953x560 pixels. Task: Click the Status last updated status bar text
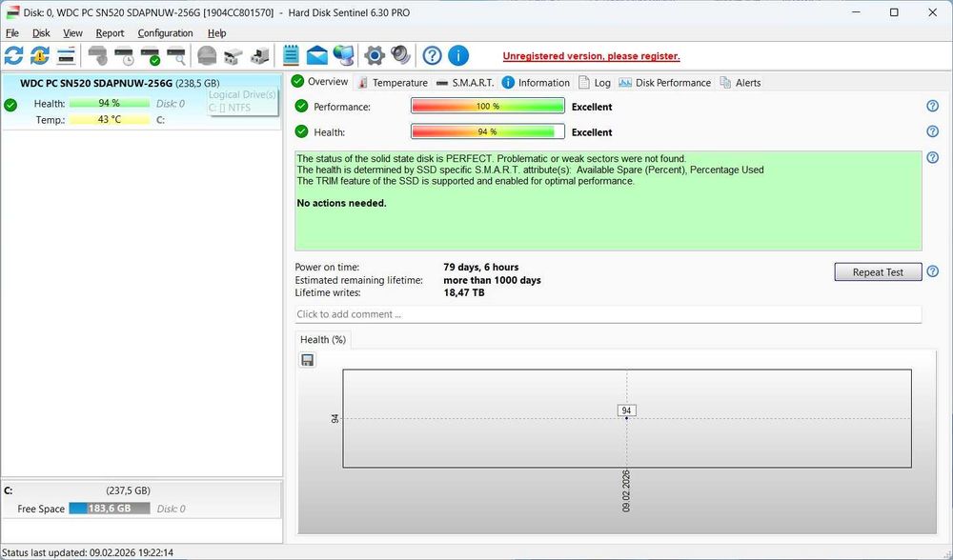click(88, 552)
